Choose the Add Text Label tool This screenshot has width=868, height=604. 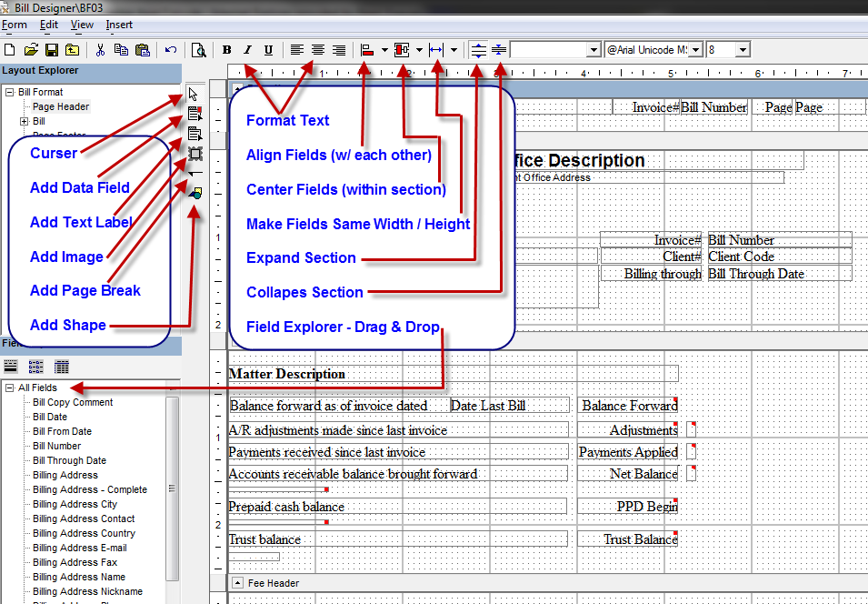(193, 134)
